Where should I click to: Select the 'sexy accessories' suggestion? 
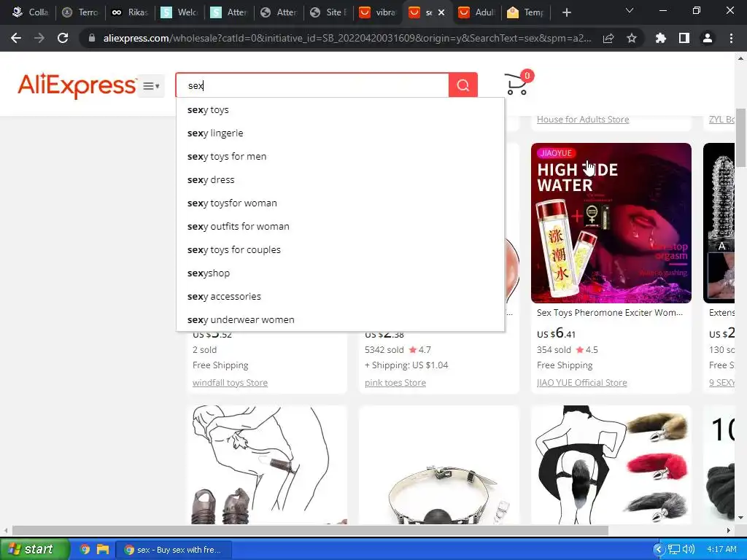[x=340, y=296]
